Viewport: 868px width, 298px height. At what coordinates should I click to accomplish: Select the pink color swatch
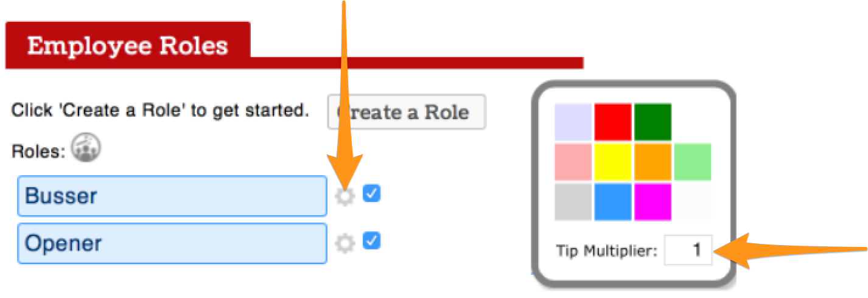pos(573,162)
